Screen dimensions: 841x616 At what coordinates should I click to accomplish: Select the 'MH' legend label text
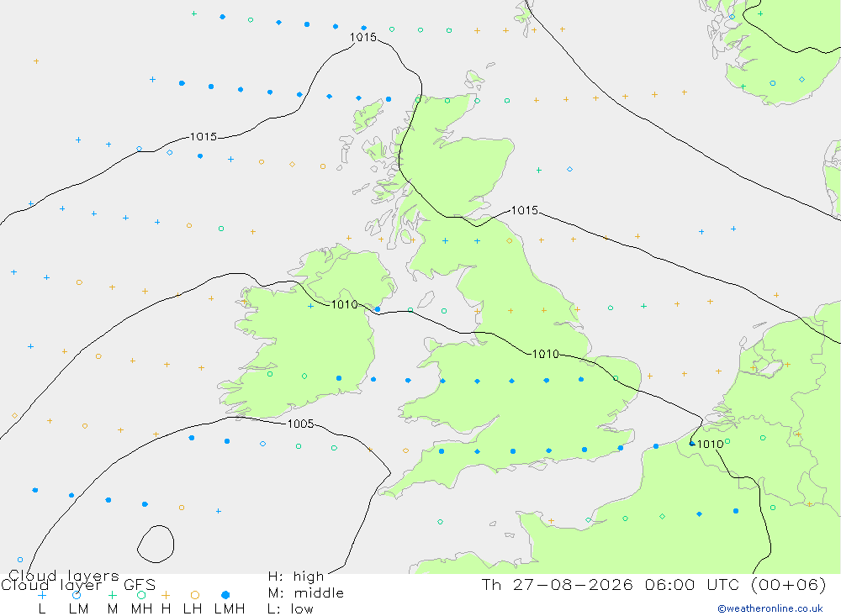(x=141, y=609)
